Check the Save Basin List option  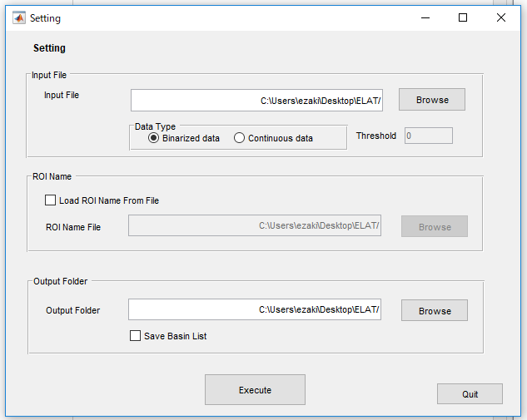coord(135,336)
